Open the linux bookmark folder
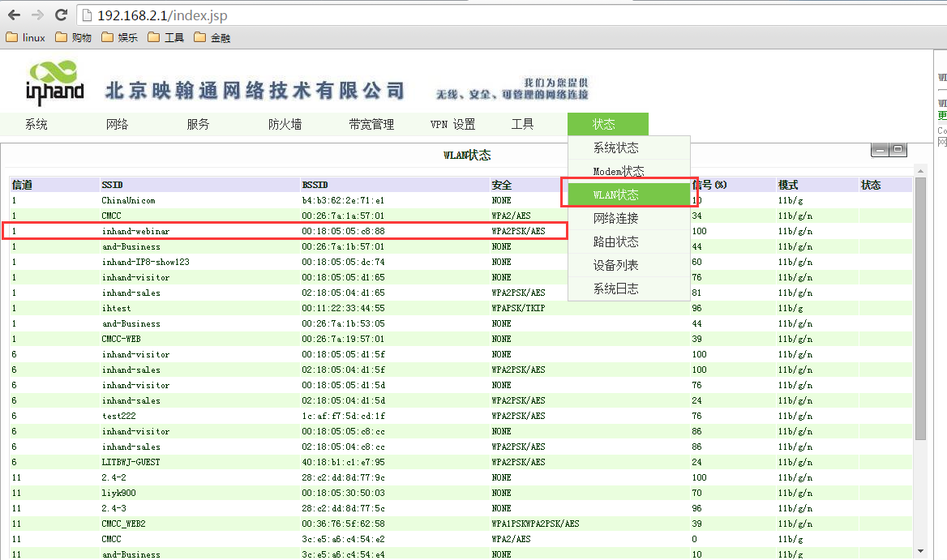 (x=25, y=37)
